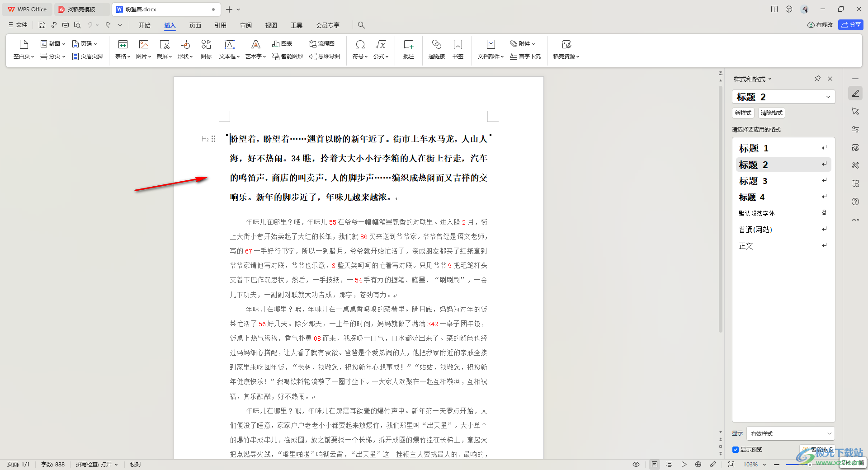Click the 新样式 button
Screen dimensions: 868x470
(x=743, y=113)
